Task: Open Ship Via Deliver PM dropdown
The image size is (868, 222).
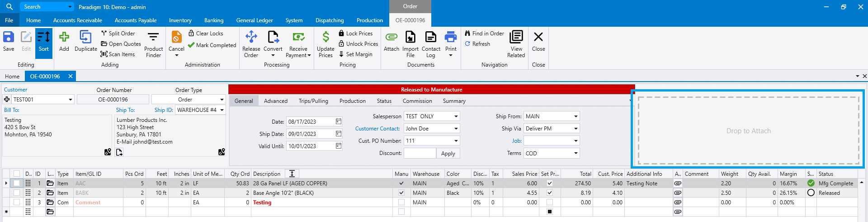Action: (576, 129)
